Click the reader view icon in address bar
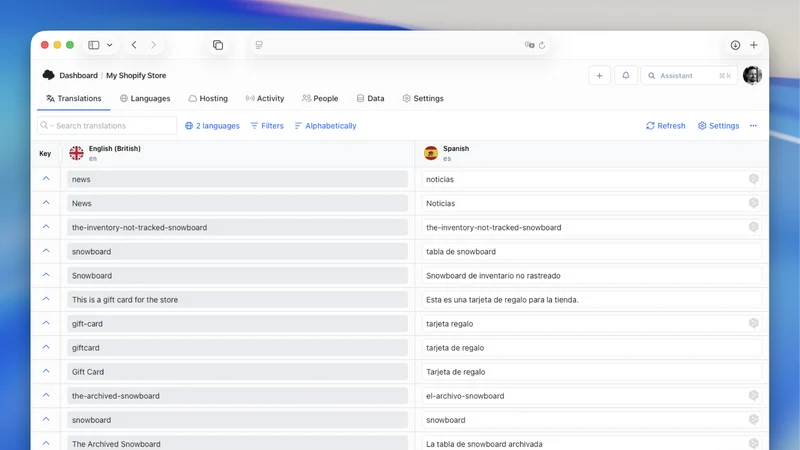The width and height of the screenshot is (800, 450). coord(259,45)
